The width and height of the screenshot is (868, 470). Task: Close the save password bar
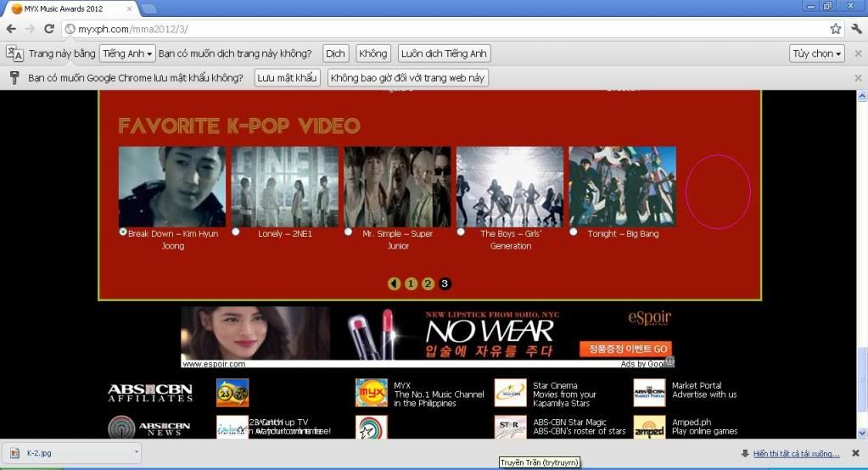[858, 77]
